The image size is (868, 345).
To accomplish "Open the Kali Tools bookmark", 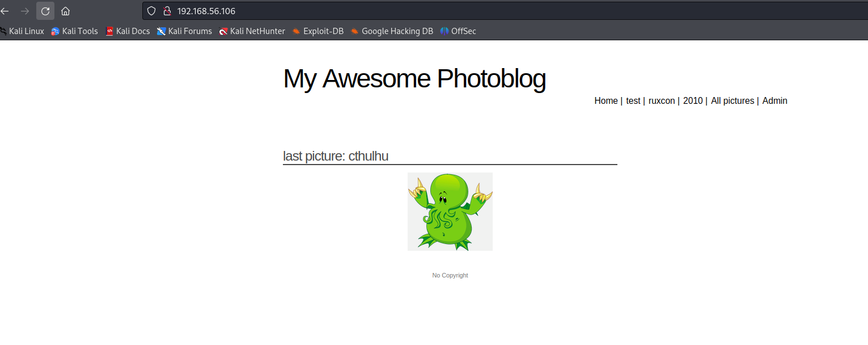I will pos(74,31).
